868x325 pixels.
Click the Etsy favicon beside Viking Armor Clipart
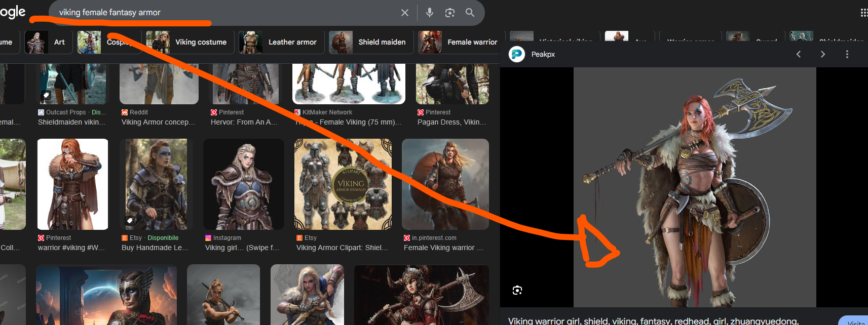pyautogui.click(x=299, y=238)
